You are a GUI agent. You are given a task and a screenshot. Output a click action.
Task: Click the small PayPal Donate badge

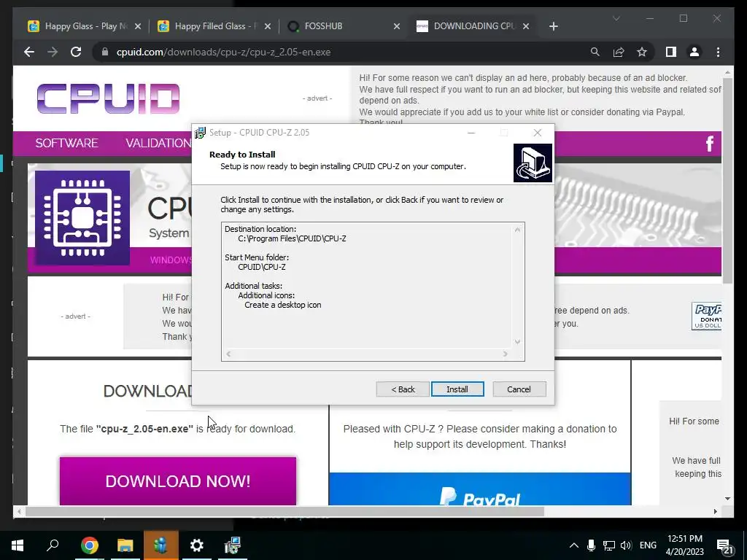706,316
